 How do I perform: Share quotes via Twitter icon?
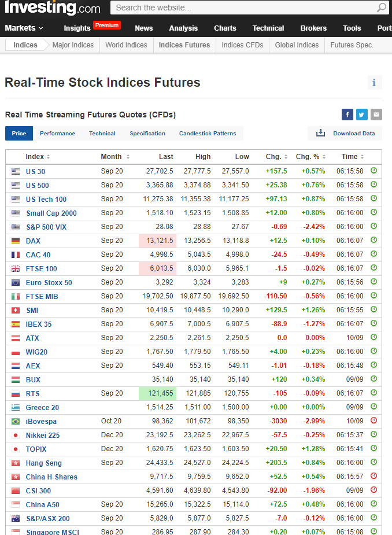(362, 115)
